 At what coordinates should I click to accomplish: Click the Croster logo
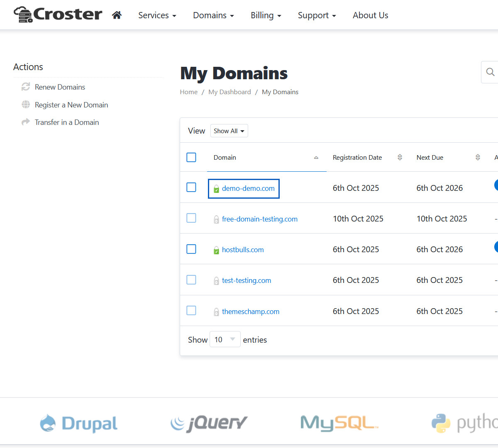58,15
